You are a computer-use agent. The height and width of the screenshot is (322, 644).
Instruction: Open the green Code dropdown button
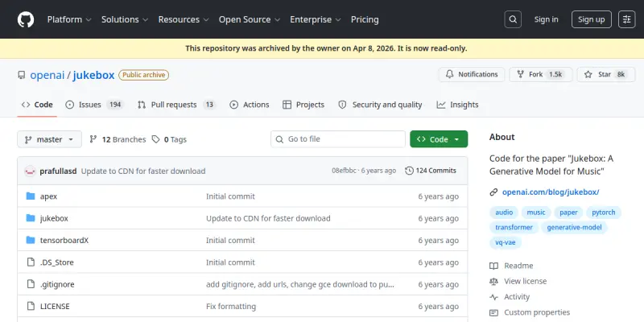point(439,139)
